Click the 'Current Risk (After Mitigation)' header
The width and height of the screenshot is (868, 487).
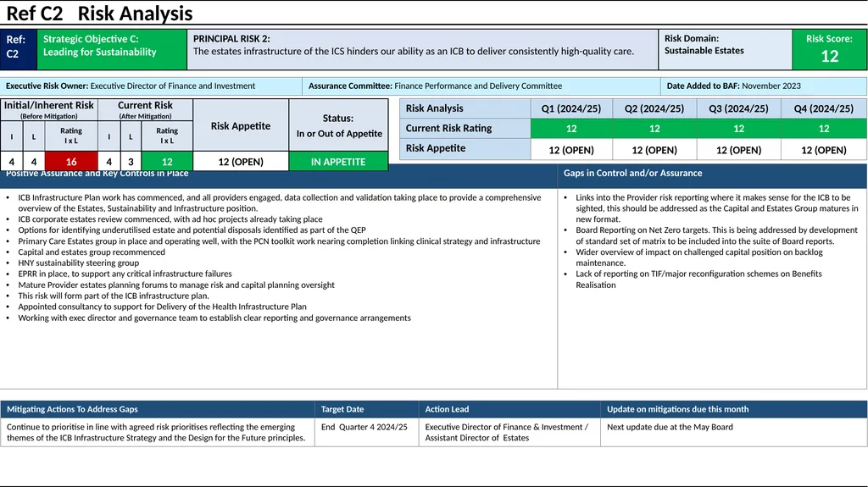click(x=145, y=109)
